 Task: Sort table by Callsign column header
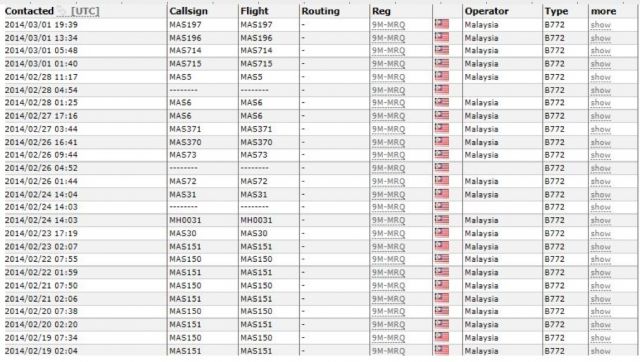(x=189, y=11)
